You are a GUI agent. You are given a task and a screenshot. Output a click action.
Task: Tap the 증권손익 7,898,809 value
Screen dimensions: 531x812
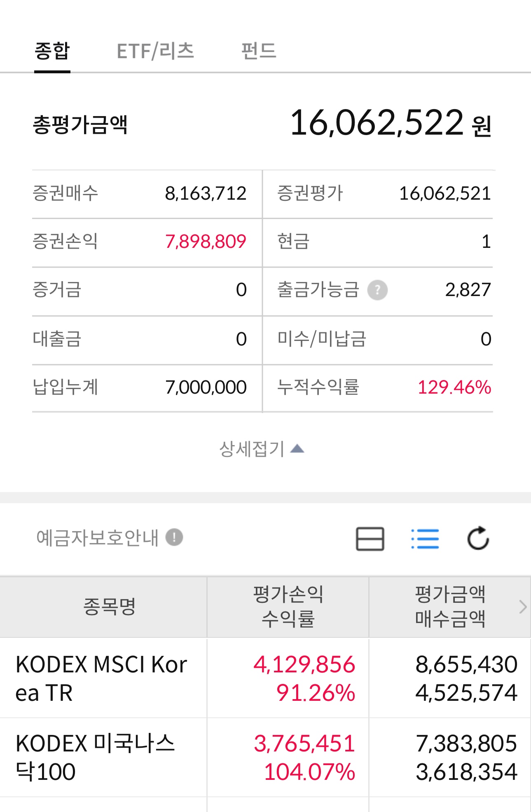205,242
